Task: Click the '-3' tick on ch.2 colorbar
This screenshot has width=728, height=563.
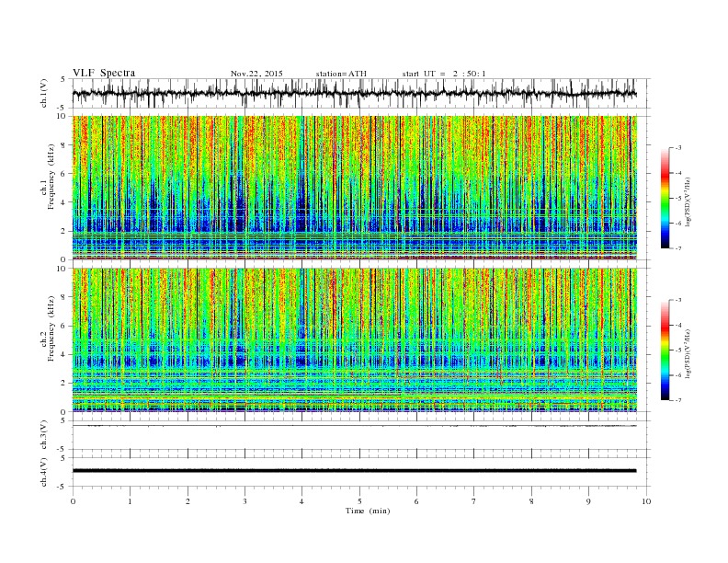Action: click(x=678, y=300)
